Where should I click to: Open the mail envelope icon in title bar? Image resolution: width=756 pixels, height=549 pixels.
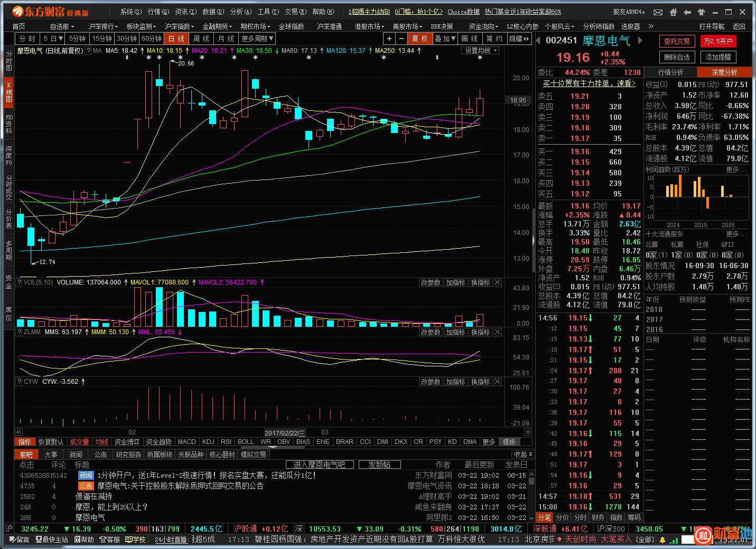click(658, 12)
